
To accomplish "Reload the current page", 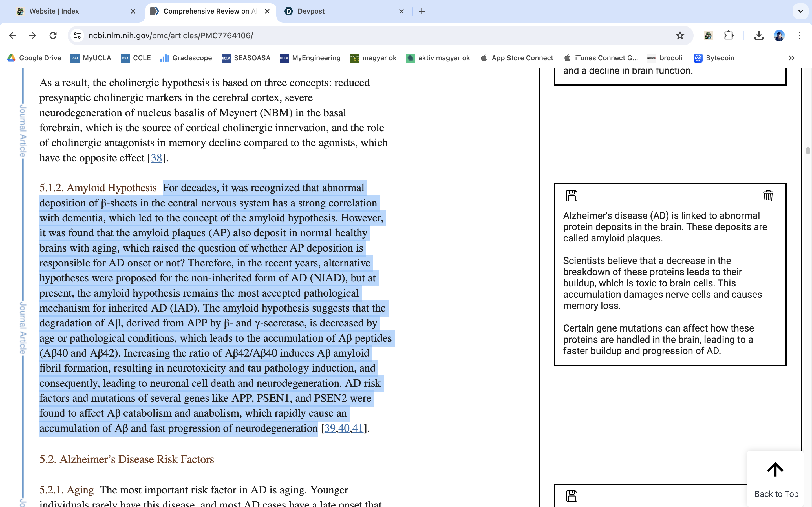I will [53, 35].
